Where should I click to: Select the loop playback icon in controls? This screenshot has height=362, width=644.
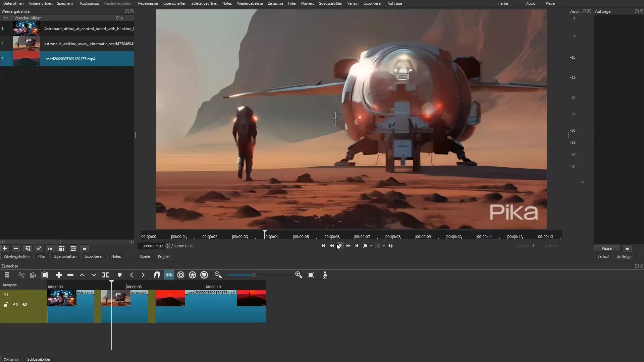coord(365,246)
